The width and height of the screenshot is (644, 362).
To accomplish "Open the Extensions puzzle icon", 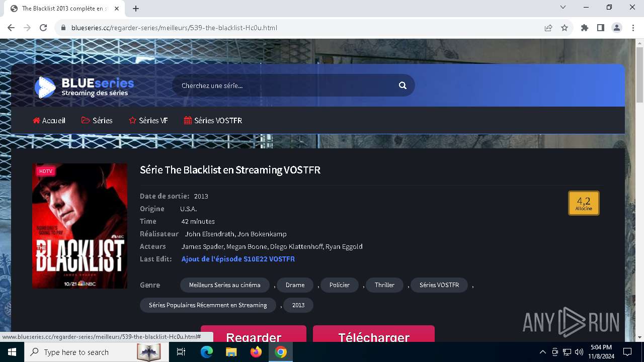I will point(585,28).
